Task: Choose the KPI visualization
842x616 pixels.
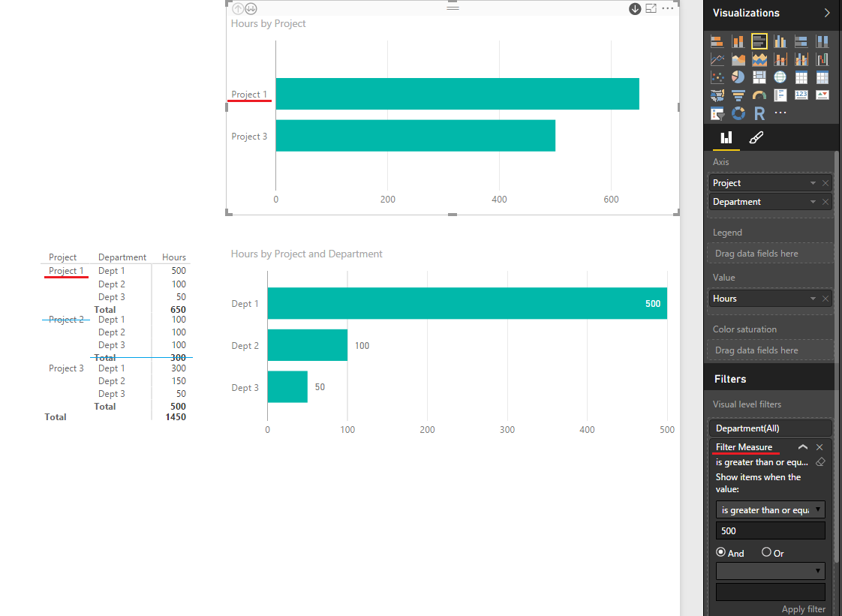Action: 822,95
